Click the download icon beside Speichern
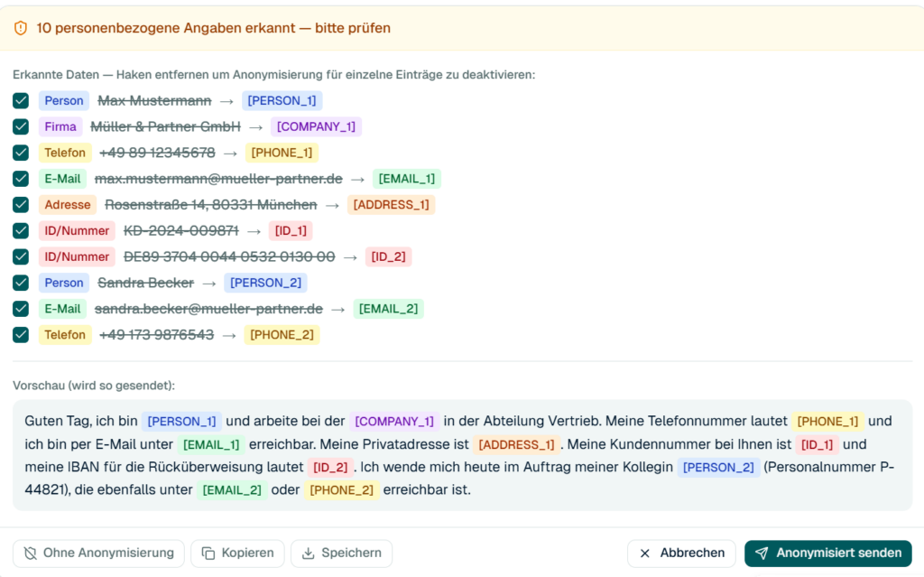924x577 pixels. pos(309,554)
